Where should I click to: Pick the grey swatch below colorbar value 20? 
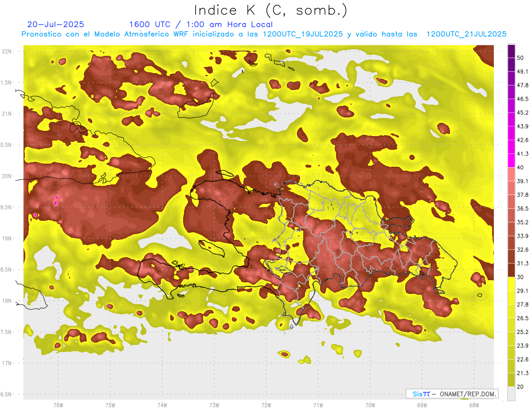click(512, 394)
